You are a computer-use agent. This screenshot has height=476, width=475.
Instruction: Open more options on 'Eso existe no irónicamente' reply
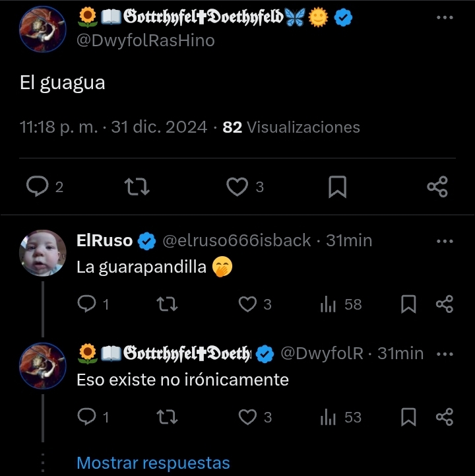pyautogui.click(x=445, y=354)
